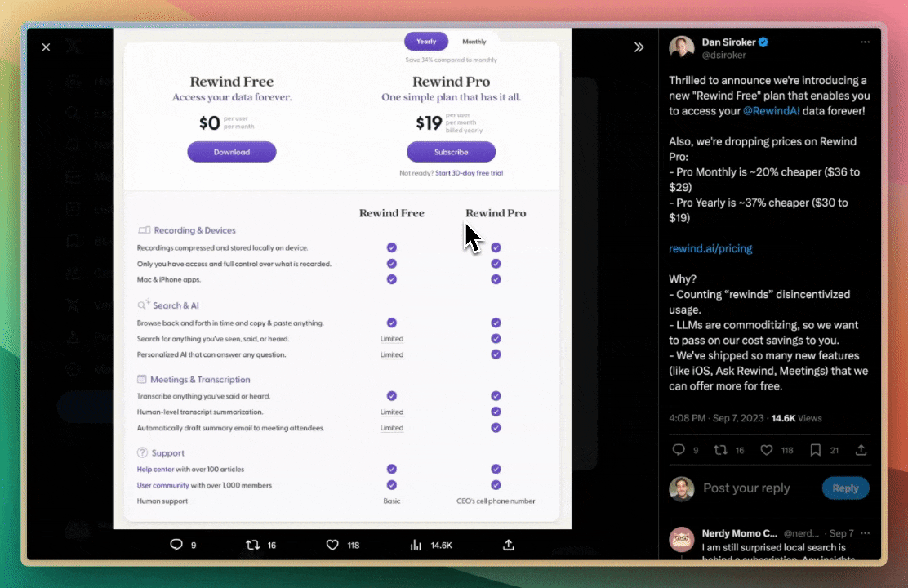908x588 pixels.
Task: Click Limited in the Search for anything row
Action: click(x=392, y=338)
